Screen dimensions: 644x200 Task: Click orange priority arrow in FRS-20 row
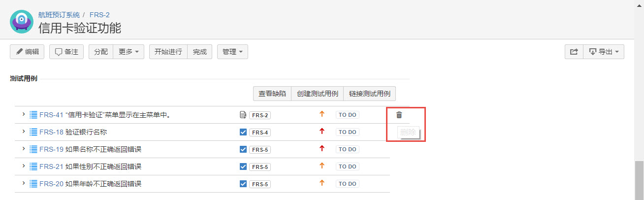coord(322,183)
